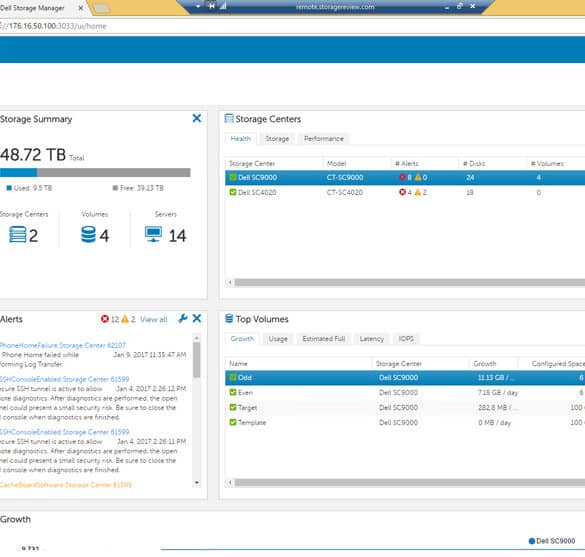
Task: Select the Even volume row
Action: pos(405,392)
